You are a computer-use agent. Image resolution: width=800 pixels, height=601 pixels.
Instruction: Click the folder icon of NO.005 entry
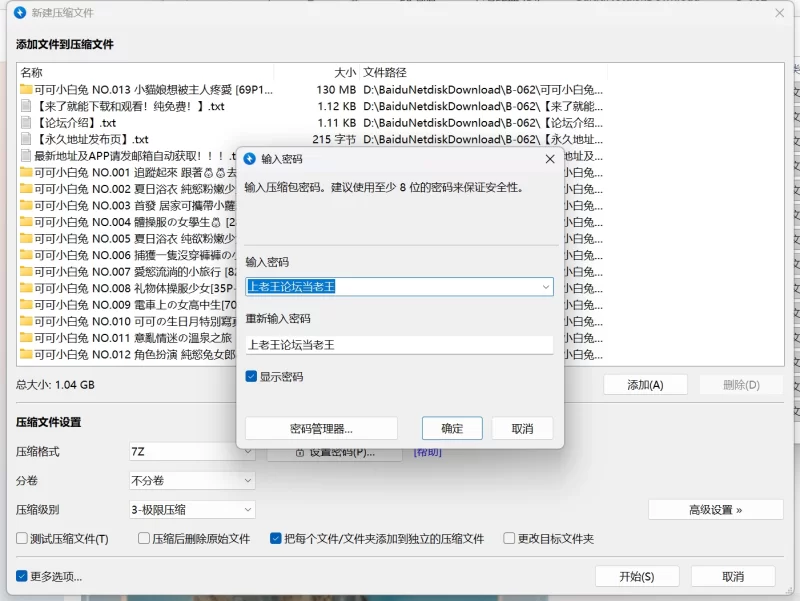(x=26, y=238)
